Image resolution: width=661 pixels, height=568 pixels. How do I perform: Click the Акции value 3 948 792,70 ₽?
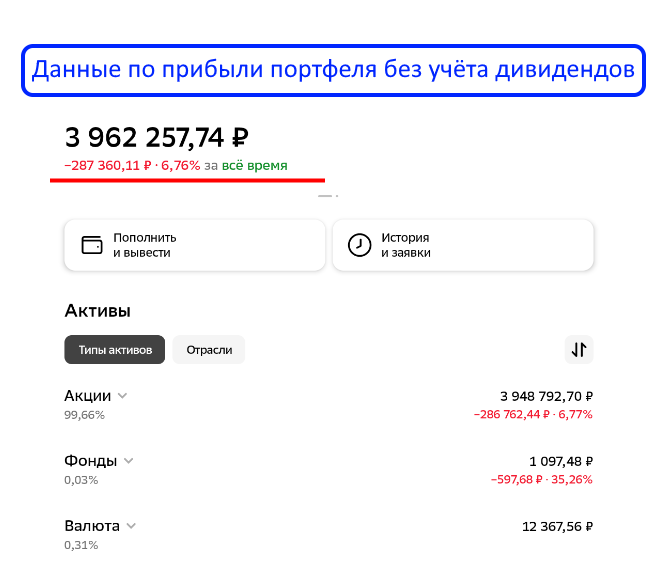click(546, 396)
